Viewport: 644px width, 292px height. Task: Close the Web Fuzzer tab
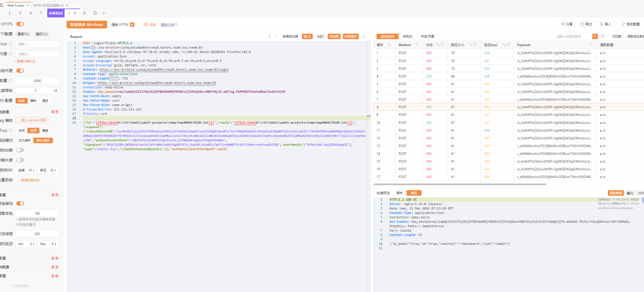coord(28,5)
